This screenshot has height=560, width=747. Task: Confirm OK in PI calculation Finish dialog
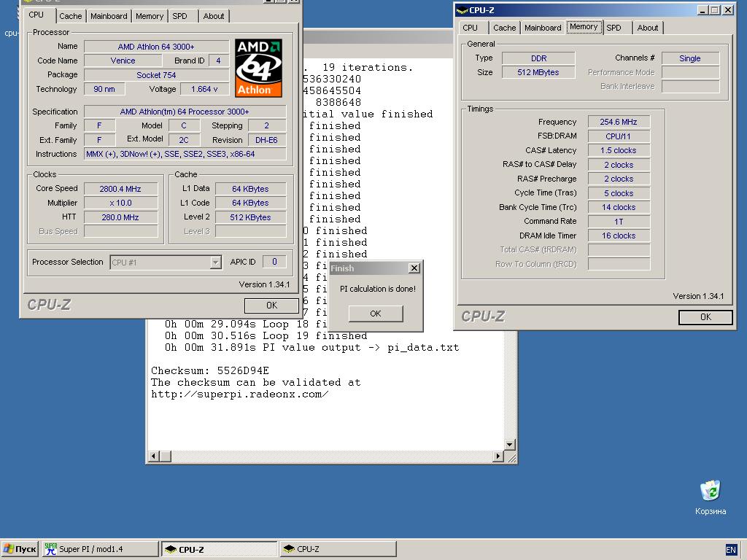click(x=376, y=314)
